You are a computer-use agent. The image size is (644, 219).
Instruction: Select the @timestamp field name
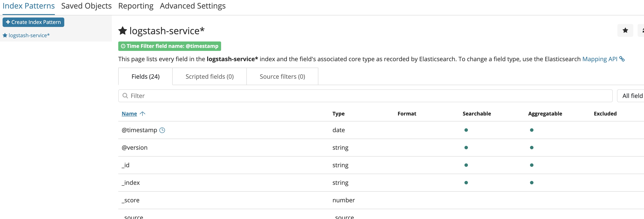139,130
